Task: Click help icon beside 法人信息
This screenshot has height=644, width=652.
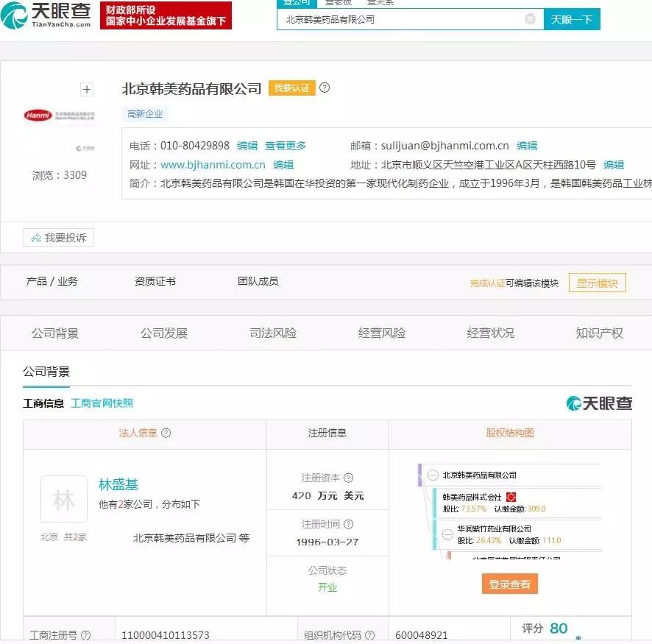Action: pyautogui.click(x=166, y=433)
